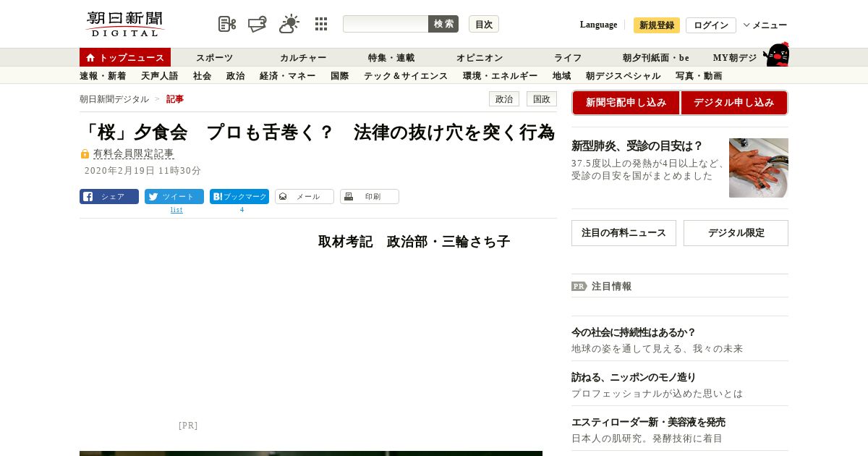Image resolution: width=868 pixels, height=456 pixels.
Task: Click the 政治 category tag
Action: (504, 99)
